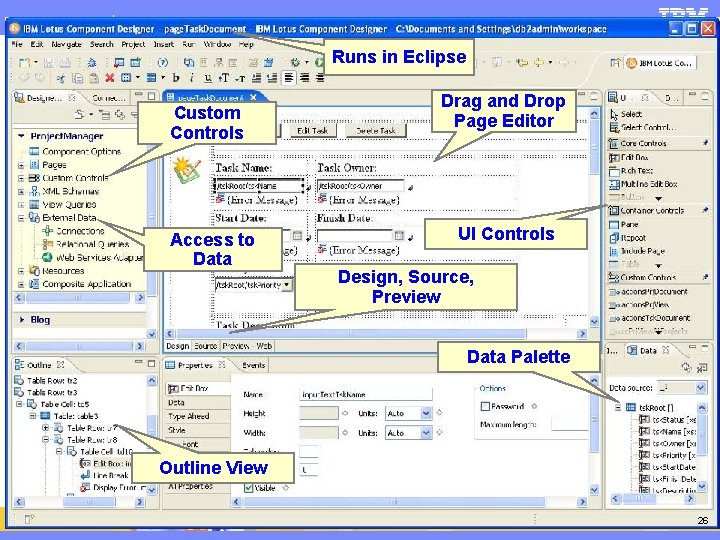The width and height of the screenshot is (720, 540).
Task: Select the tskOwner edit box on page
Action: pyautogui.click(x=361, y=186)
